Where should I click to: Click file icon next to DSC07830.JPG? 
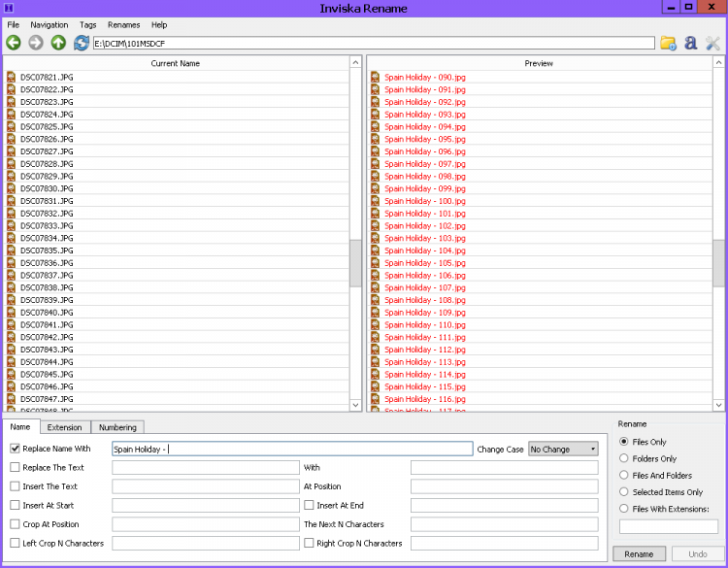(x=11, y=188)
